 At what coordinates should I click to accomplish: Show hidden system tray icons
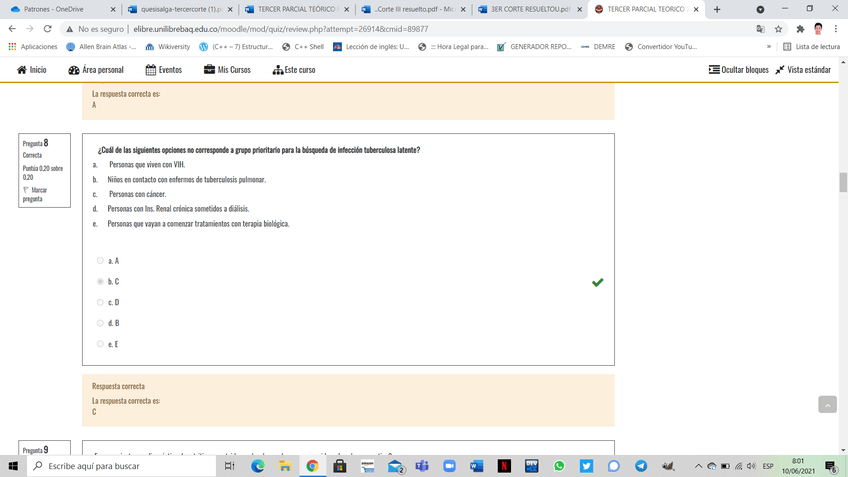coord(698,466)
